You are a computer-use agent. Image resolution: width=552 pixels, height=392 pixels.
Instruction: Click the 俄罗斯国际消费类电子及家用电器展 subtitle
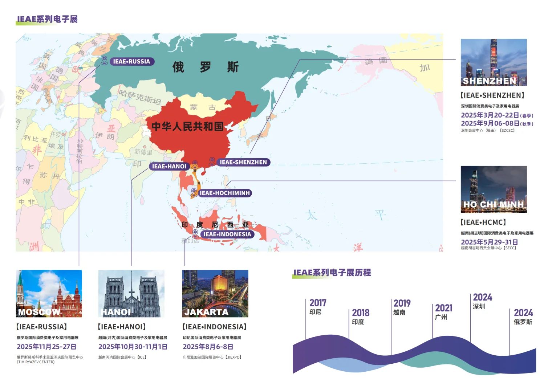pyautogui.click(x=48, y=338)
